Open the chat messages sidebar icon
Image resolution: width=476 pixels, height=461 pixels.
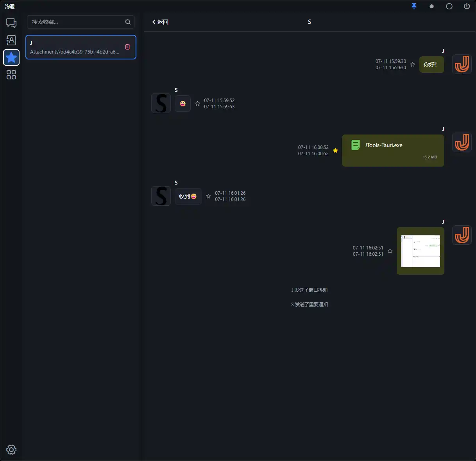point(11,23)
